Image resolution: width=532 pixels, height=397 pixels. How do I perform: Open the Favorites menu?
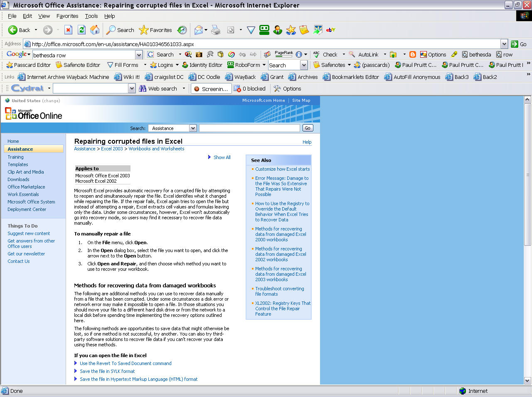coord(67,16)
